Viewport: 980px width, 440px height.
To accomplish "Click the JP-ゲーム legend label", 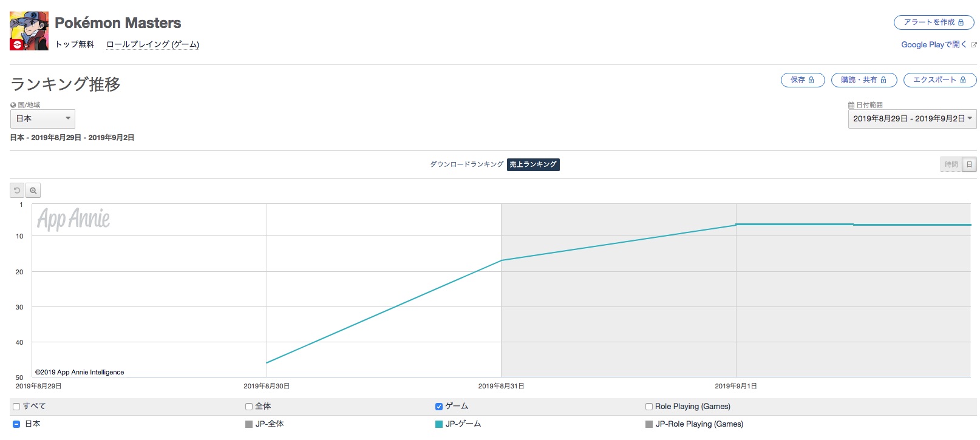I will click(463, 424).
